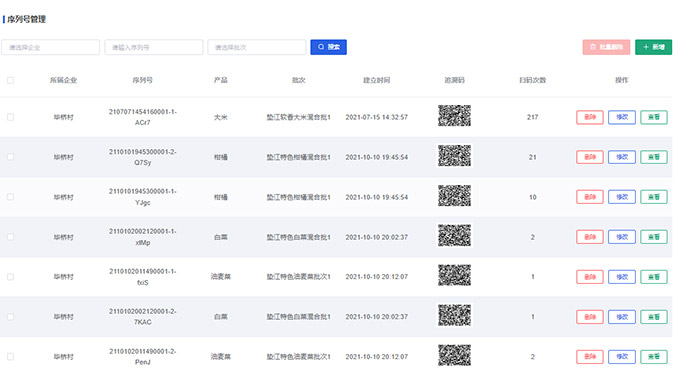Open QR code for serial ending xtMp
The height and width of the screenshot is (368, 680).
tap(454, 235)
